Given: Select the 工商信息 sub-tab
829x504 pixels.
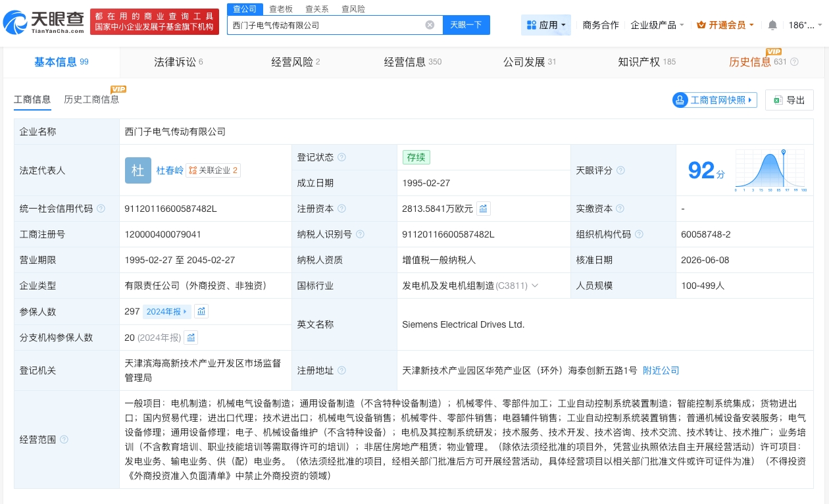Looking at the screenshot, I should click(32, 99).
